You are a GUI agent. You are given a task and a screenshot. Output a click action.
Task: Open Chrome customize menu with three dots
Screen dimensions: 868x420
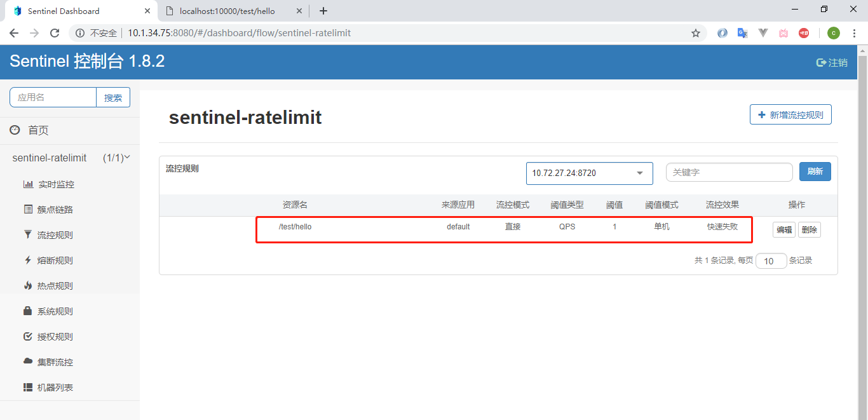click(x=855, y=32)
